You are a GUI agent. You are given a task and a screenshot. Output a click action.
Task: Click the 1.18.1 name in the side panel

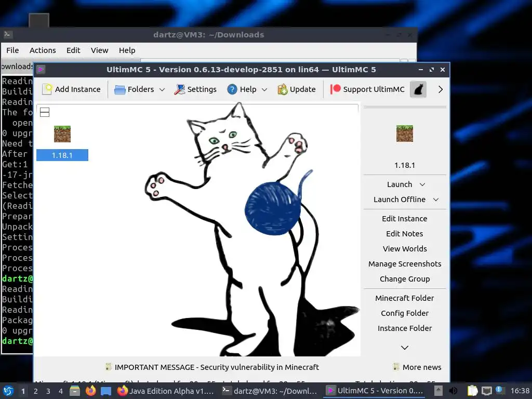(404, 165)
